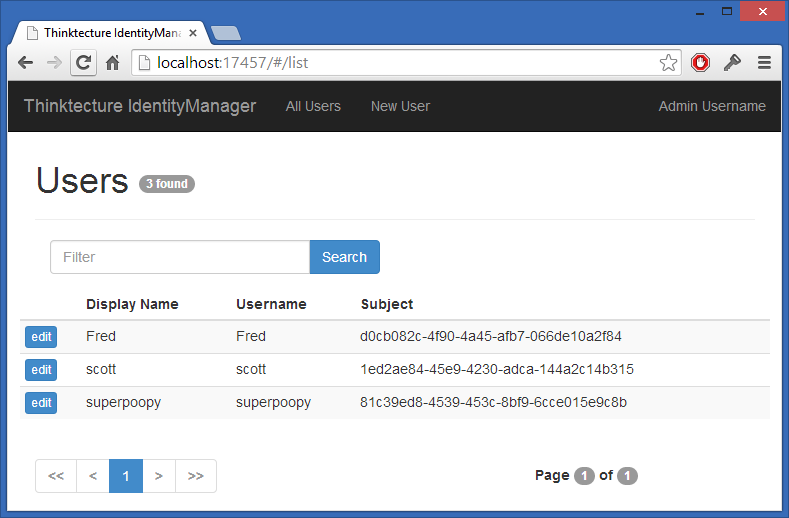Go to previous page with < button
This screenshot has width=789, height=518.
pos(93,476)
